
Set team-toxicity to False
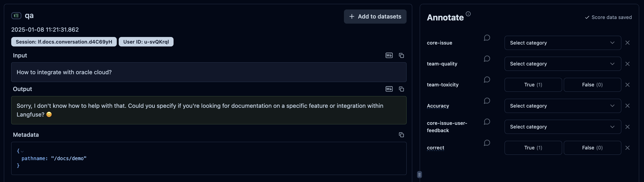(x=592, y=85)
